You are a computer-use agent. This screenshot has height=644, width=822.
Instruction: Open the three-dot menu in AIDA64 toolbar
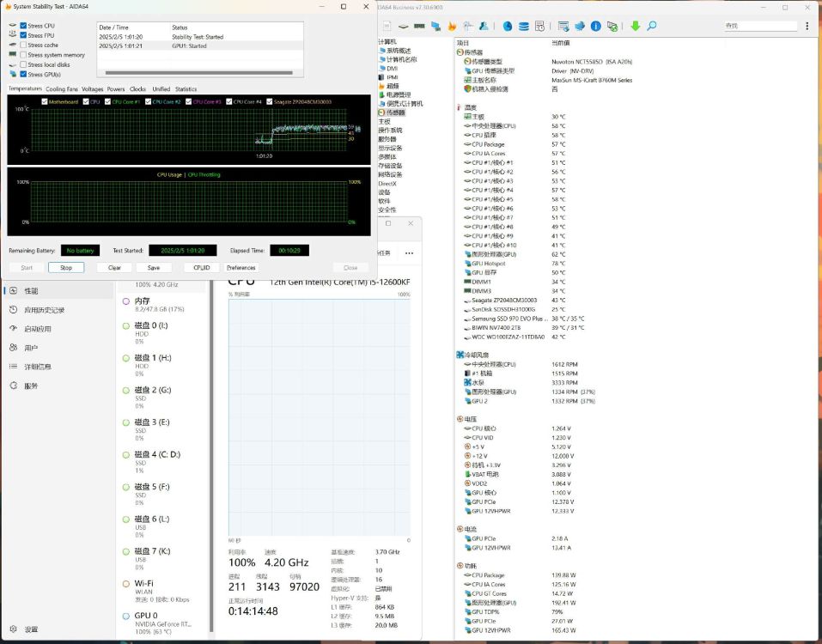[x=807, y=26]
